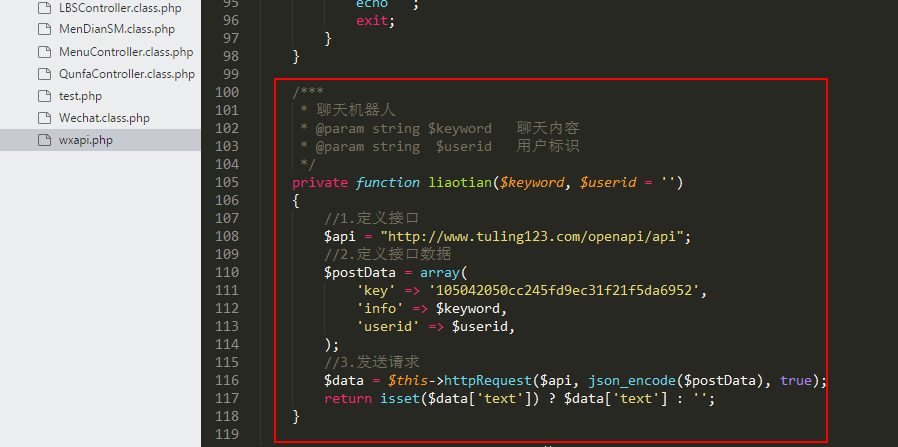Click the file icon beside LBSController.class.php

[41, 7]
